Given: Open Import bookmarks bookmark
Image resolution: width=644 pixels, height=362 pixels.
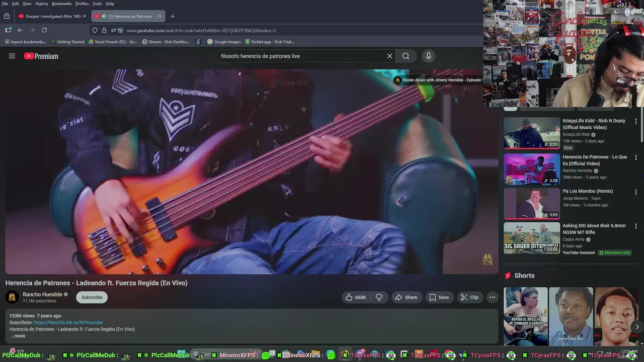Looking at the screenshot, I should (25, 42).
